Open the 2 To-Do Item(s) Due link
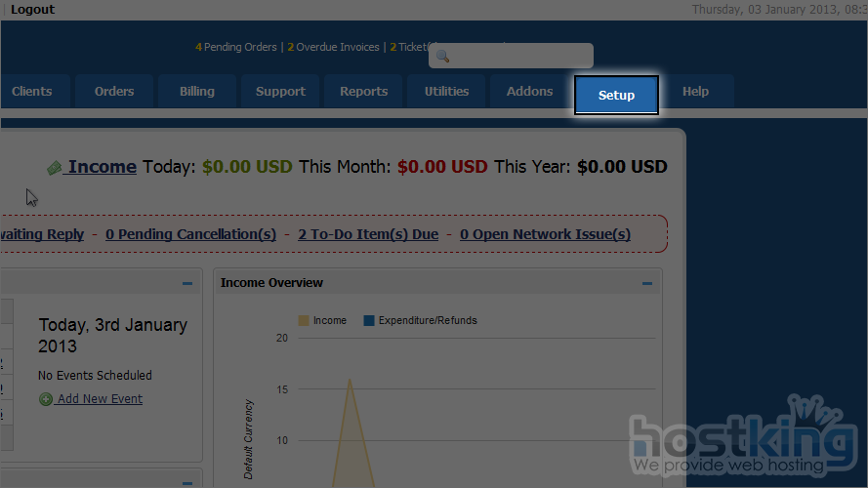The height and width of the screenshot is (488, 868). pyautogui.click(x=368, y=234)
